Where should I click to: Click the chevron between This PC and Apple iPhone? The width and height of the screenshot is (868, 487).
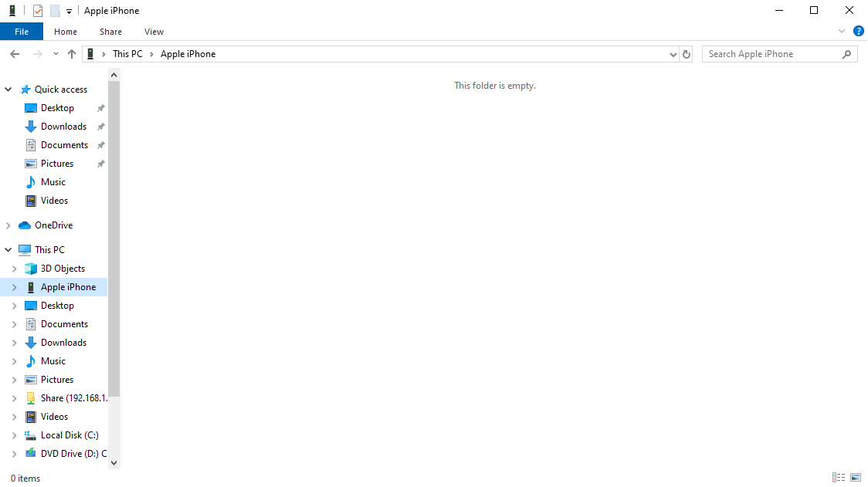click(x=151, y=54)
